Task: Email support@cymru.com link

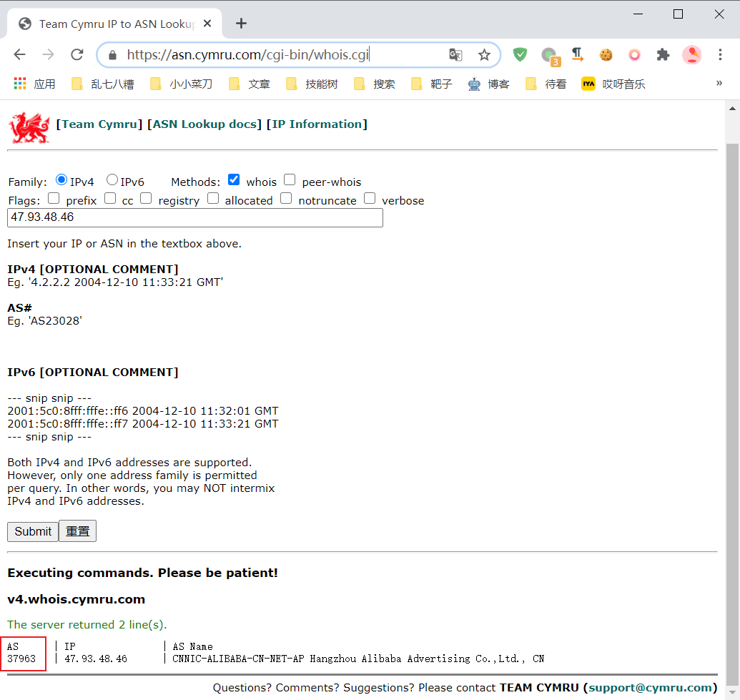Action: point(651,688)
